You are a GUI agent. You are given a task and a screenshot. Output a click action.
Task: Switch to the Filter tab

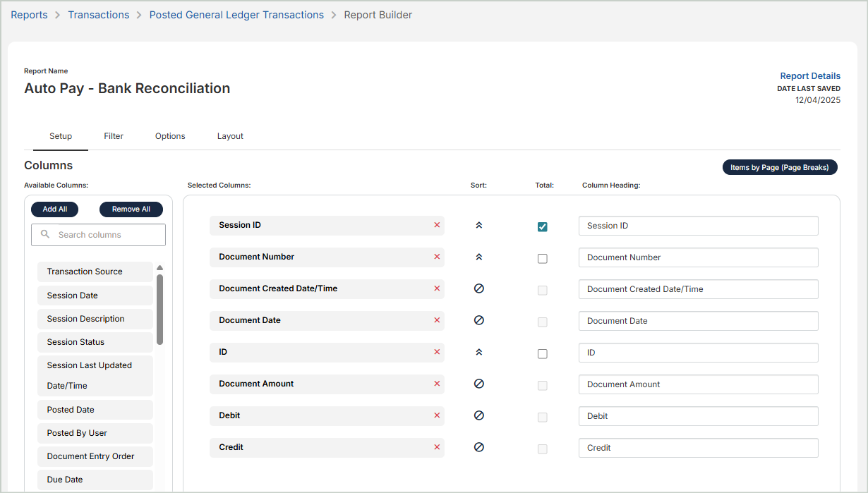click(x=114, y=136)
